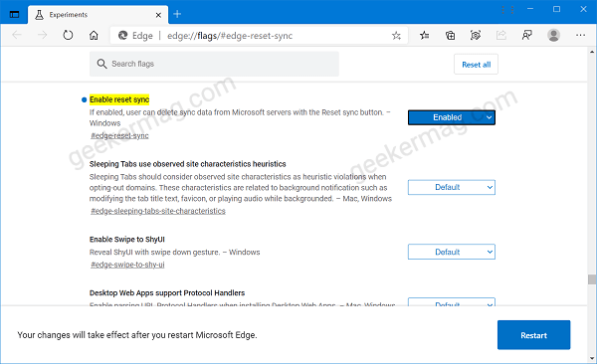Click the Restart button
597x364 pixels.
(x=533, y=335)
